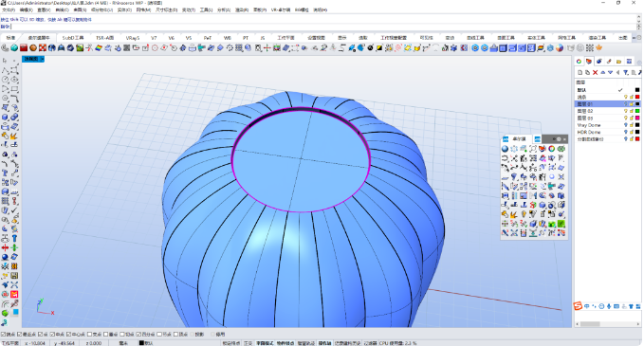Toggle the 图层 02 layer visibility bulb
Image resolution: width=644 pixels, height=346 pixels.
tap(626, 111)
